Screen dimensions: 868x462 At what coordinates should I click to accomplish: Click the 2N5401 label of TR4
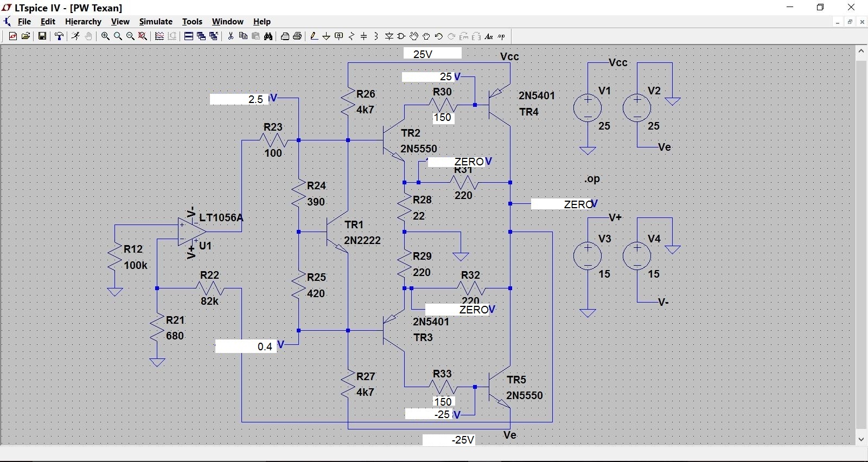[537, 95]
